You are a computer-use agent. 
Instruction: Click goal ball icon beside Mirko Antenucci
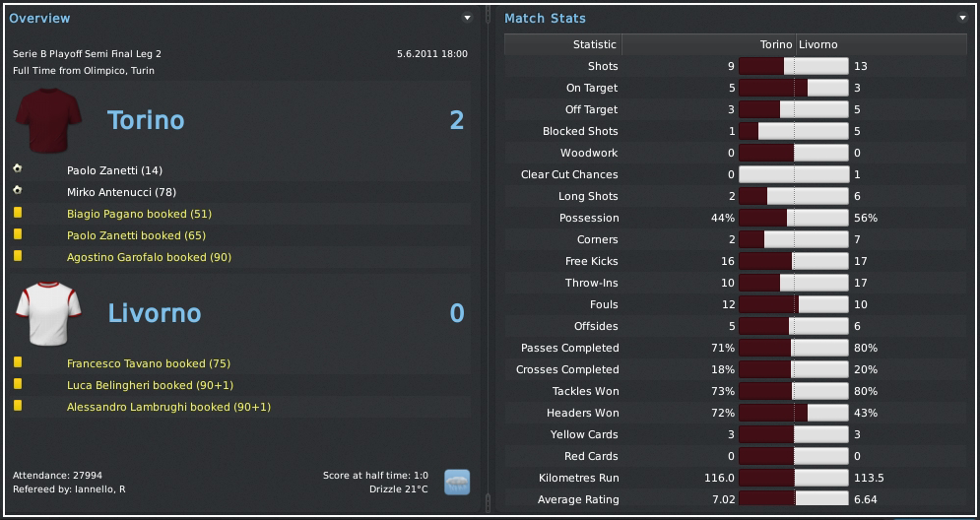[18, 191]
